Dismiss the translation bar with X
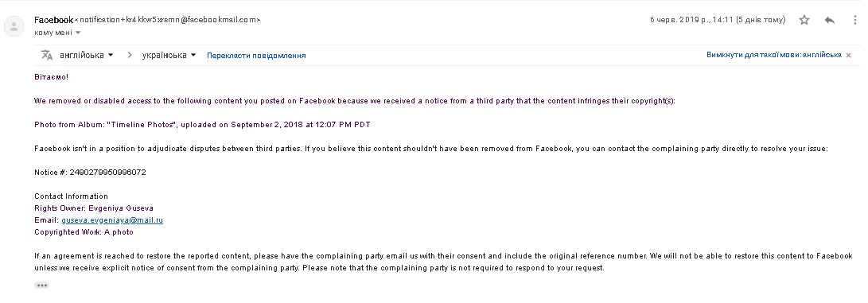Image resolution: width=868 pixels, height=303 pixels. (848, 56)
